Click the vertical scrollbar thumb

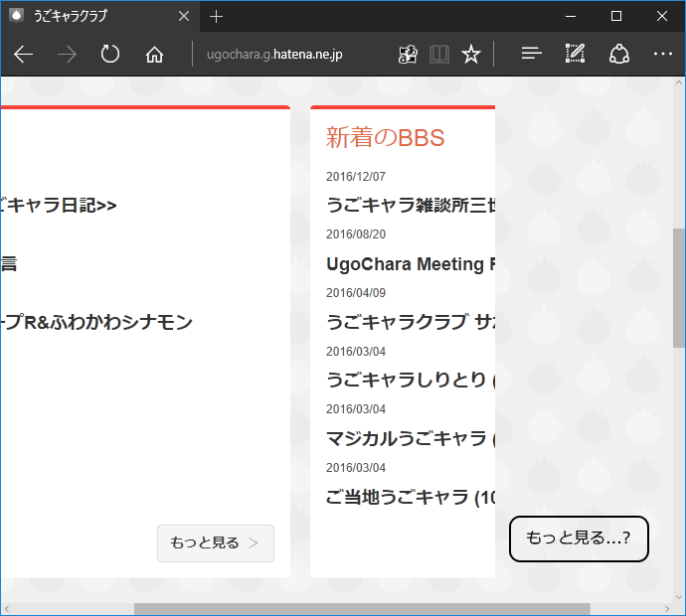coord(679,288)
